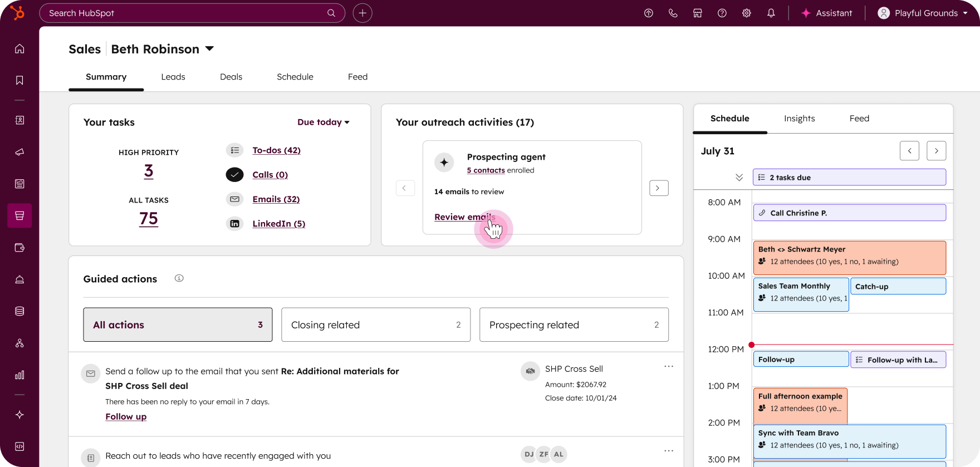
Task: Open the Playful Grounds account menu
Action: click(923, 13)
